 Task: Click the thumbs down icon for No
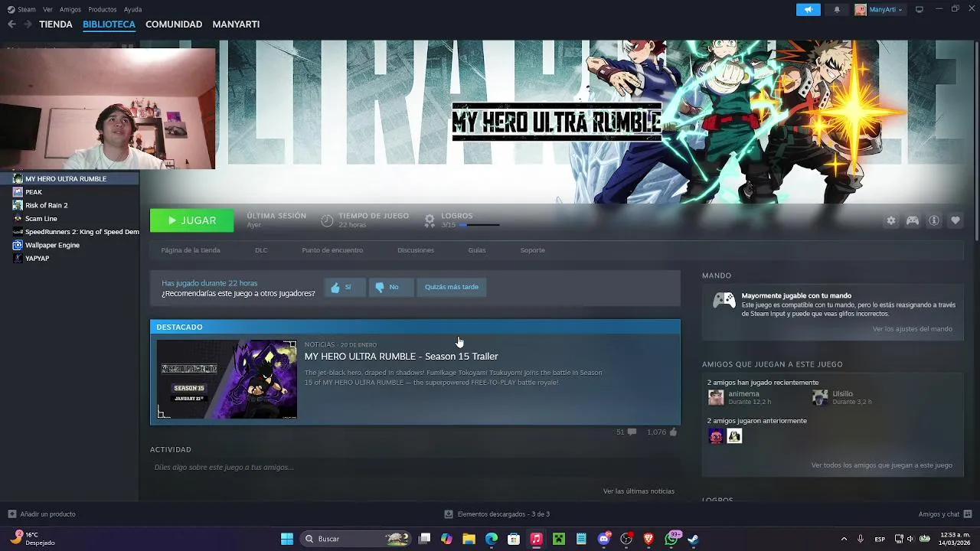380,288
